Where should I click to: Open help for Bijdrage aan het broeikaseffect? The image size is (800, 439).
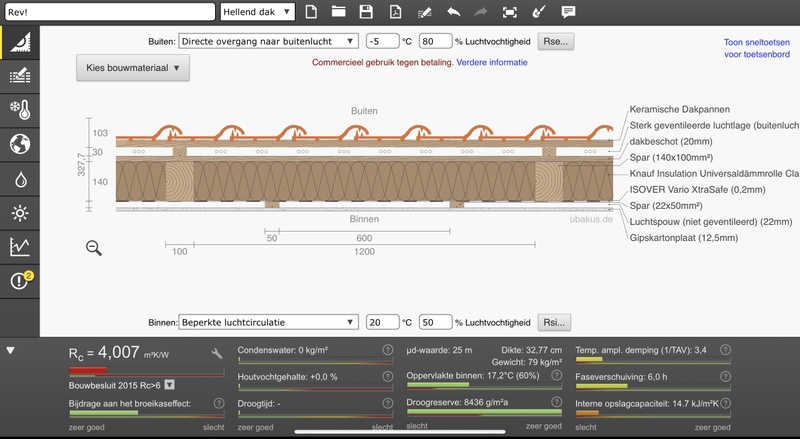point(219,403)
